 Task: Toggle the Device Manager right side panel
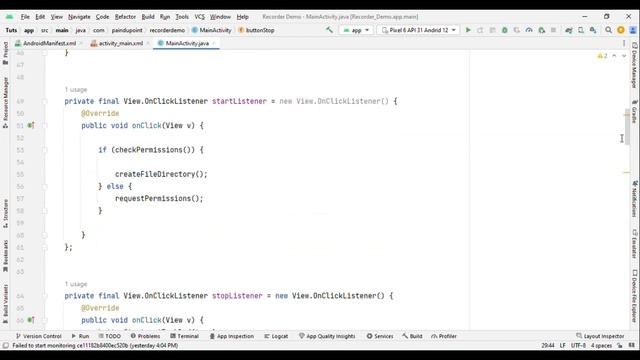pos(634,65)
